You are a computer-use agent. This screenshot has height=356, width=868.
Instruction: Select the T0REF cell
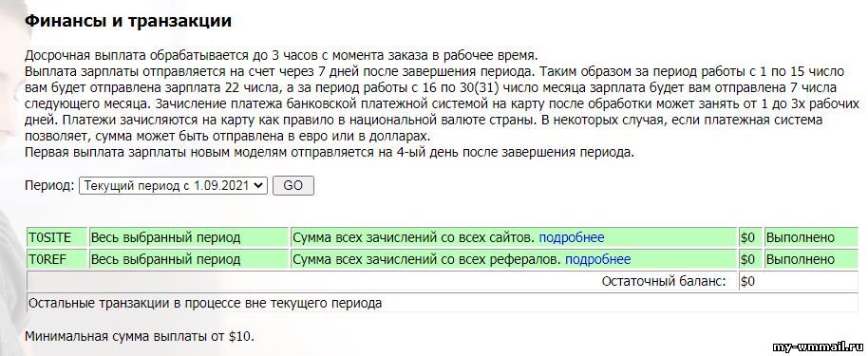(58, 260)
